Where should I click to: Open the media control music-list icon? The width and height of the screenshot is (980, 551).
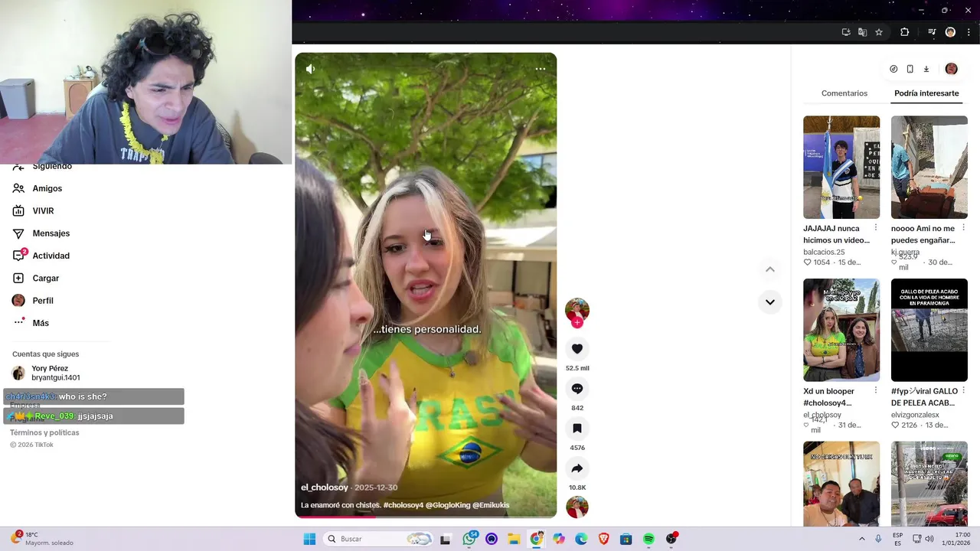click(x=932, y=32)
